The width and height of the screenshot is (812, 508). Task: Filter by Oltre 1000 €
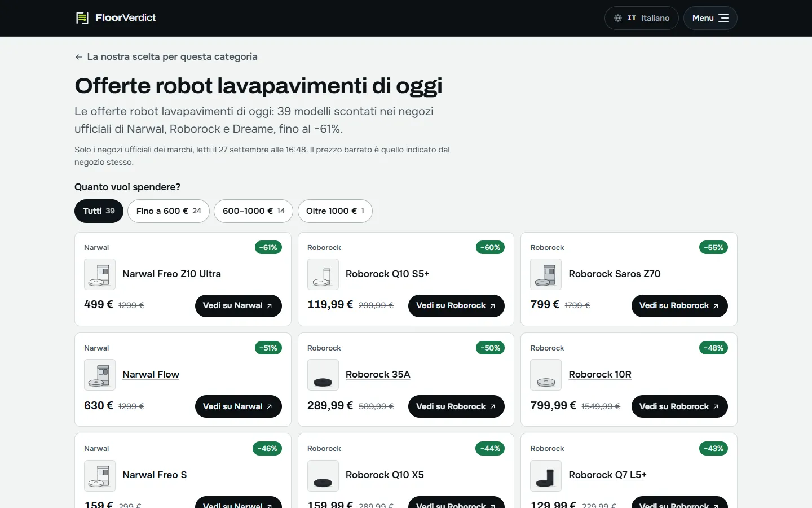(335, 211)
